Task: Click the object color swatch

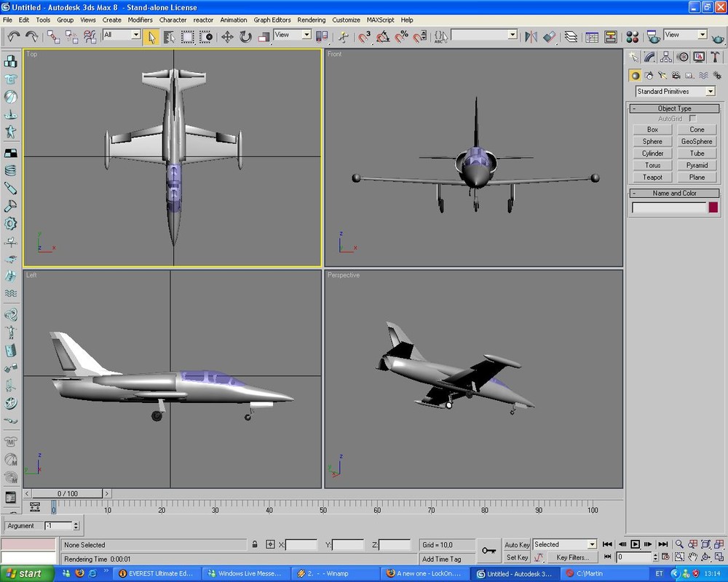Action: coord(713,207)
